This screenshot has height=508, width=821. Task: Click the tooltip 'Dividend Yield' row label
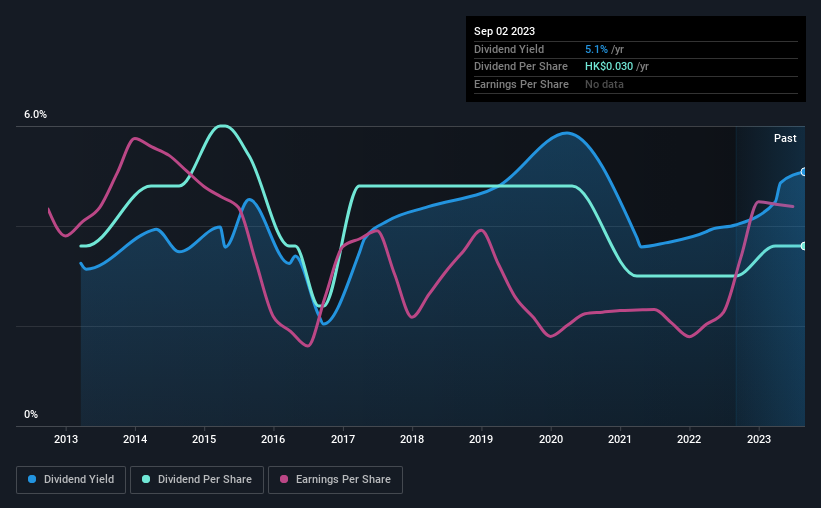pyautogui.click(x=509, y=49)
